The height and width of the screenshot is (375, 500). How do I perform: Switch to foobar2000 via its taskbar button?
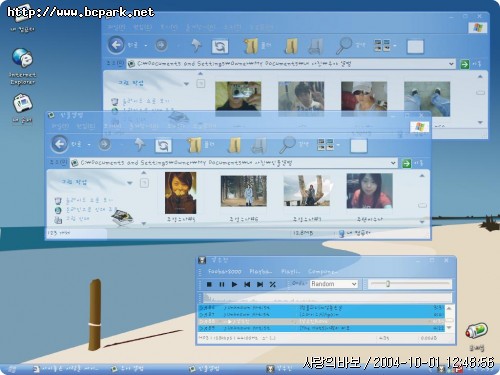coord(279,369)
